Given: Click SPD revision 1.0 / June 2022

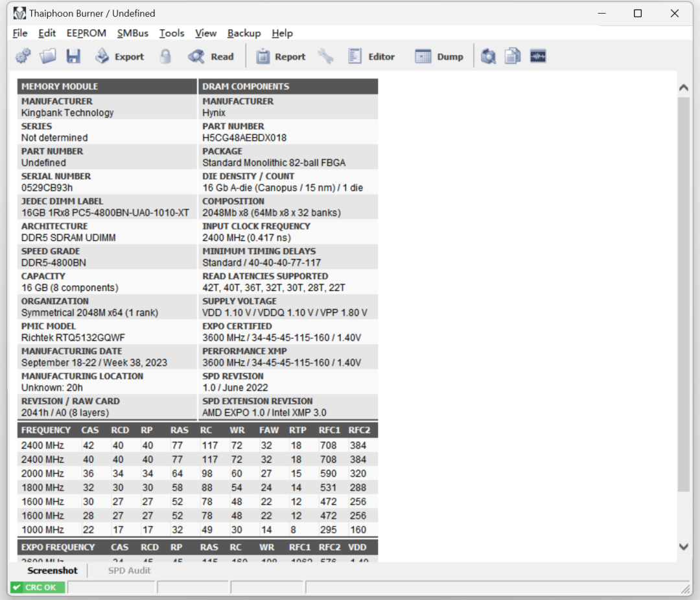Looking at the screenshot, I should 235,388.
